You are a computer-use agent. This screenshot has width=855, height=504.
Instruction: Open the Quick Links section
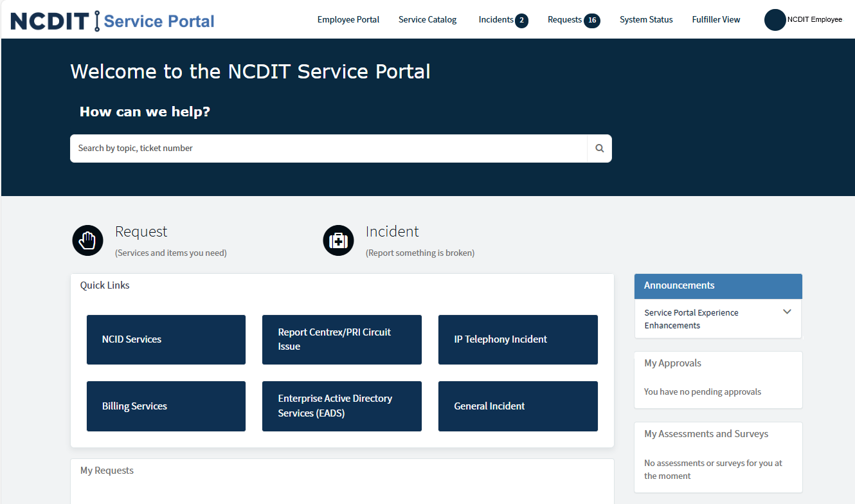coord(104,285)
